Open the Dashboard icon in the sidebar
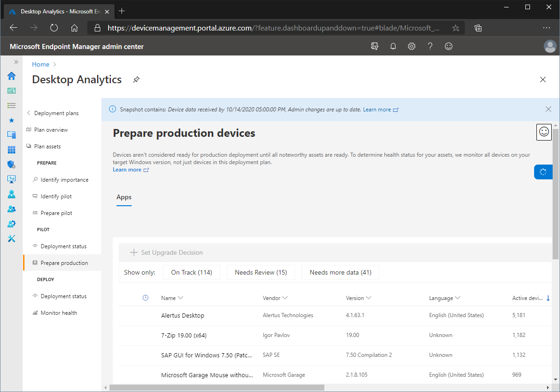Image resolution: width=560 pixels, height=392 pixels. pyautogui.click(x=12, y=91)
